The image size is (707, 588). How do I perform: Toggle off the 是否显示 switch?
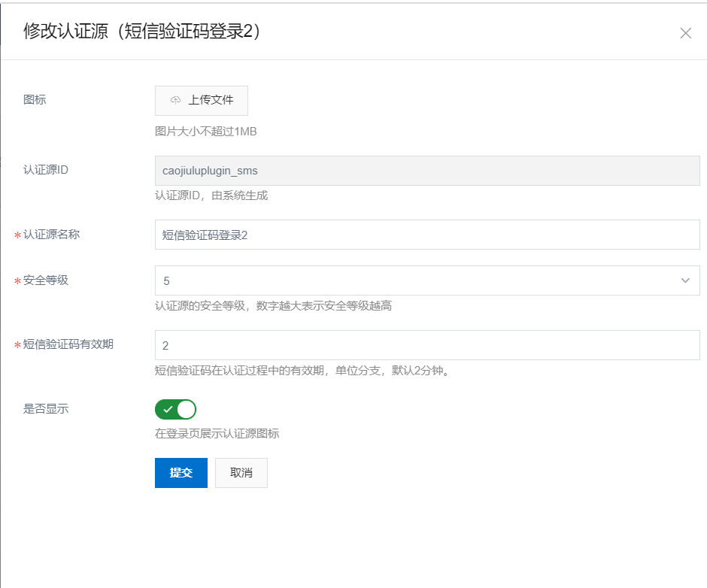(x=175, y=409)
